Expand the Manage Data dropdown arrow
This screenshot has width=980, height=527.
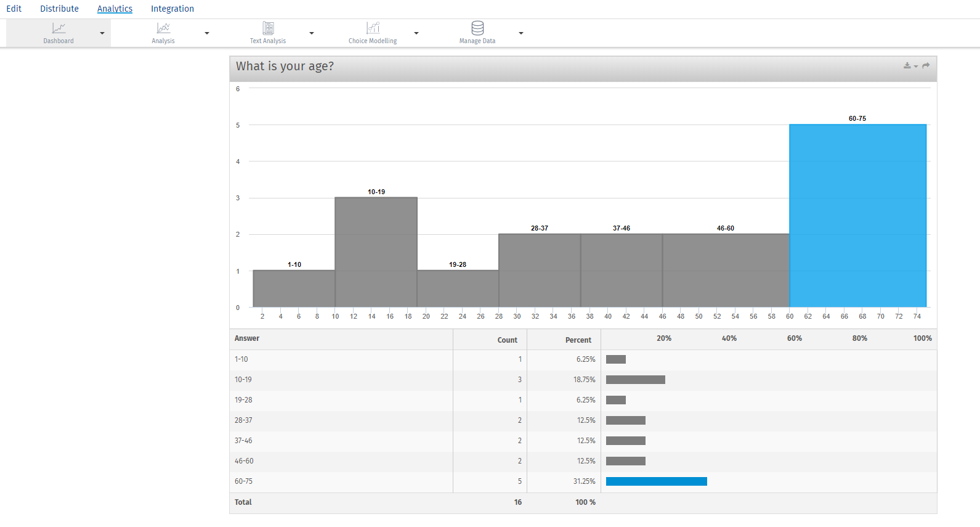coord(521,33)
